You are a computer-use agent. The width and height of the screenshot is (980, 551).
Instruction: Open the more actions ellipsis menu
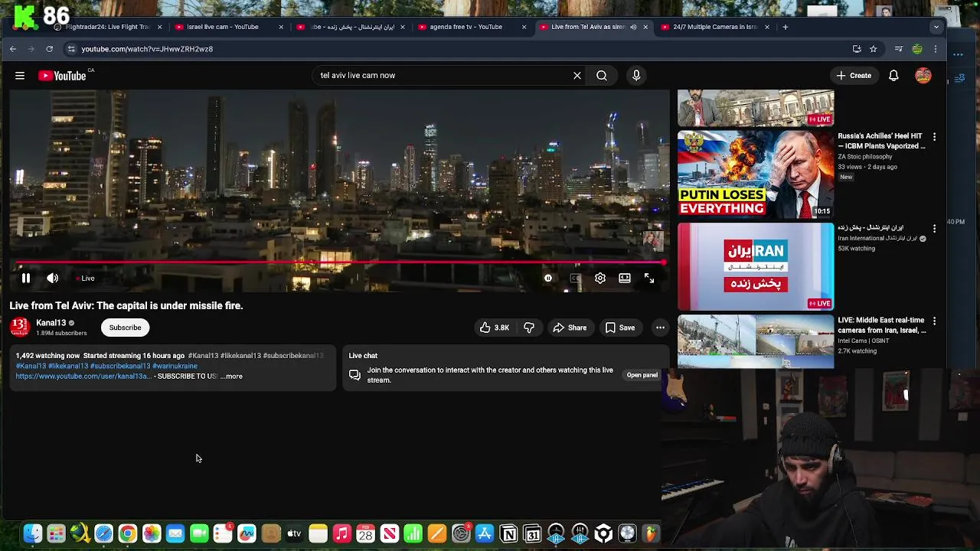tap(660, 328)
